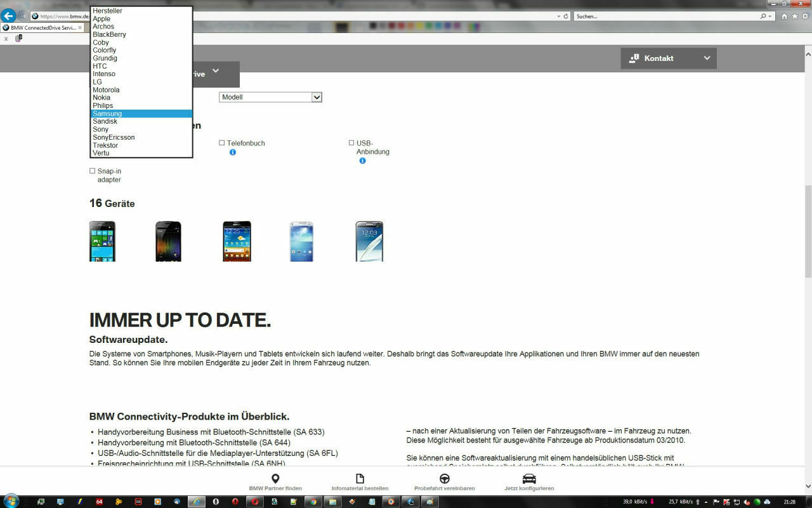Enable the Telefonbuch checkbox
Image resolution: width=812 pixels, height=508 pixels.
pos(221,142)
